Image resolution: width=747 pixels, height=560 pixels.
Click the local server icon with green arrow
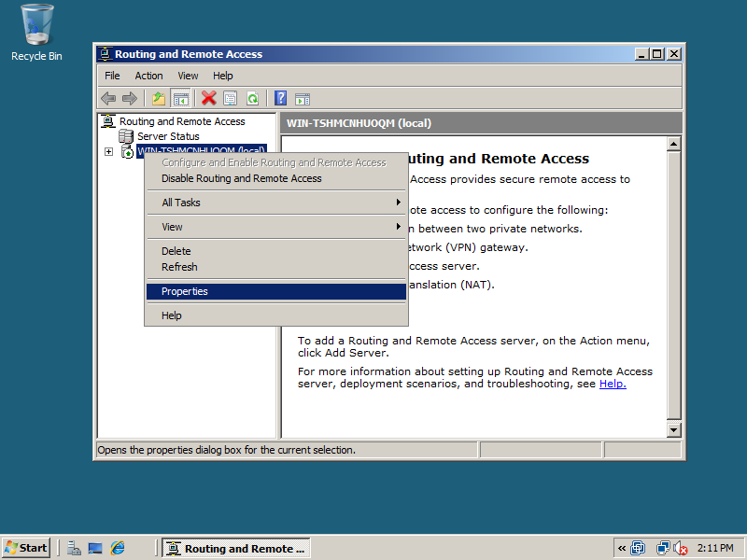tap(127, 151)
